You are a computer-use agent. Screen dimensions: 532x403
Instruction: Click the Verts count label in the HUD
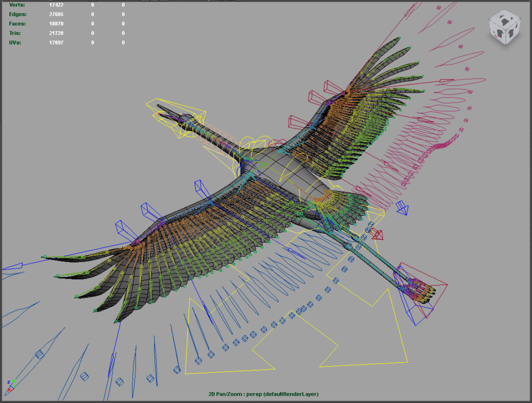(x=17, y=5)
